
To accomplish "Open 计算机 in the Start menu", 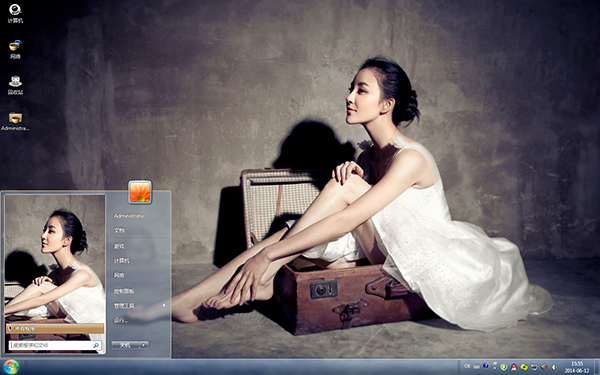I will pos(122,261).
